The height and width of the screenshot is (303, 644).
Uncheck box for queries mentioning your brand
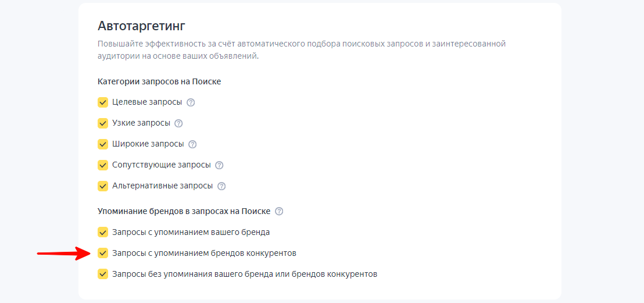(x=103, y=232)
